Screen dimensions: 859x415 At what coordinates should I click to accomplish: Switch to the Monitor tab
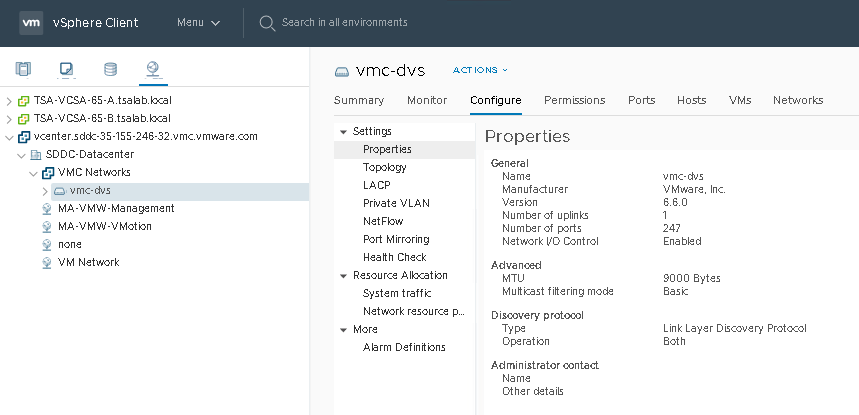pos(427,100)
